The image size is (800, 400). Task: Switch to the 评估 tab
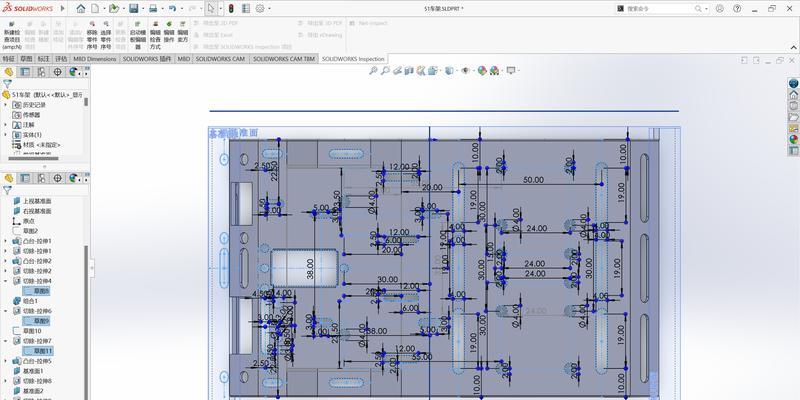(61, 59)
